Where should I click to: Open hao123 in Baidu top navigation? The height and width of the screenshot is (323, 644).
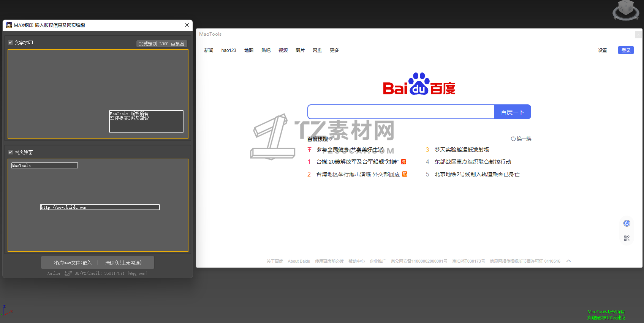tap(229, 50)
